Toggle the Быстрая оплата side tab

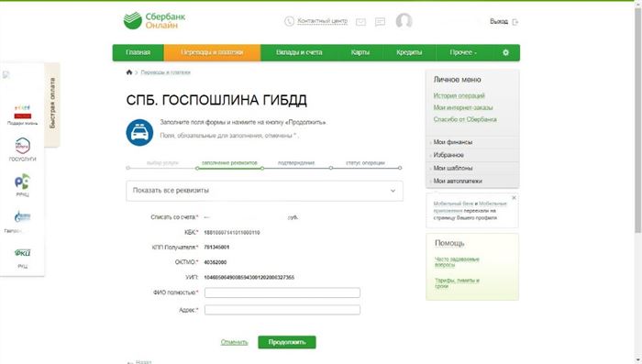tap(52, 104)
